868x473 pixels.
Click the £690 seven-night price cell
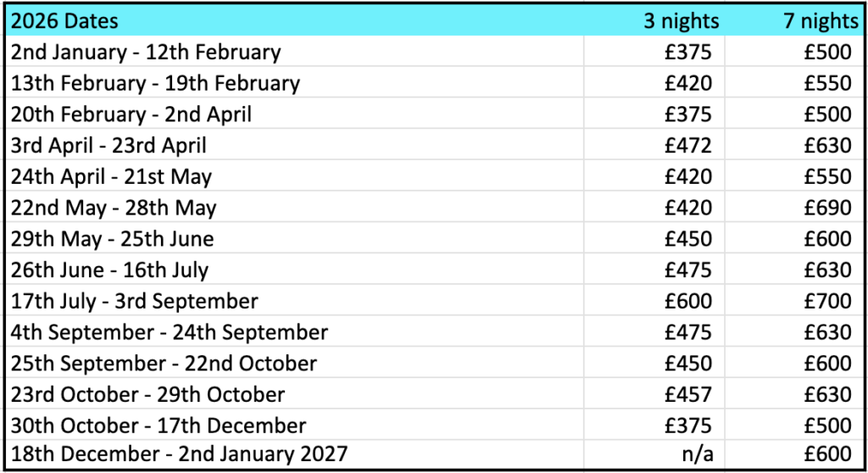pyautogui.click(x=828, y=208)
